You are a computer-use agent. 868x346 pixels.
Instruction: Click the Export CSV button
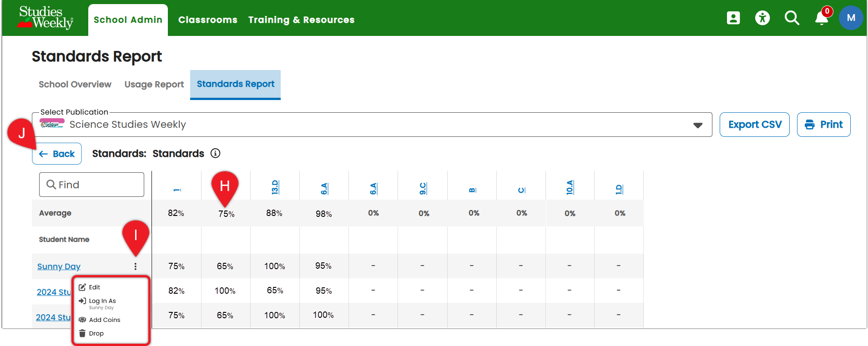tap(755, 125)
